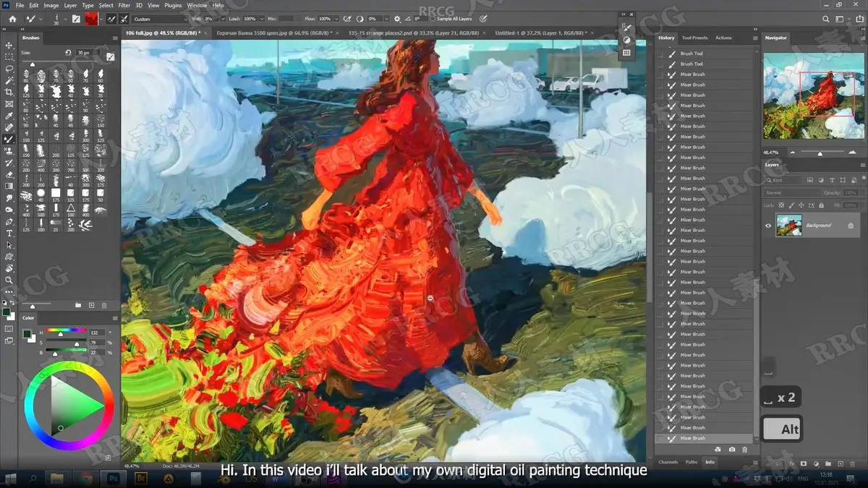Click the Home icon in options bar
This screenshot has height=488, width=868.
[12, 19]
